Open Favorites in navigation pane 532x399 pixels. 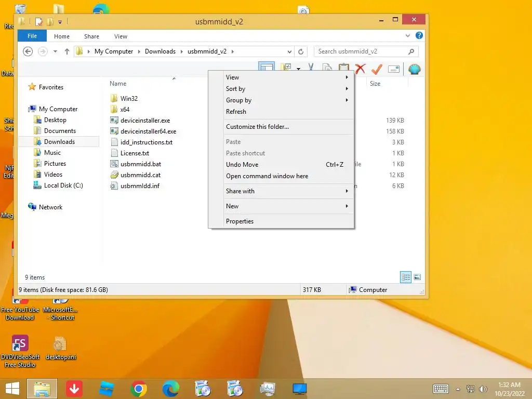[51, 87]
